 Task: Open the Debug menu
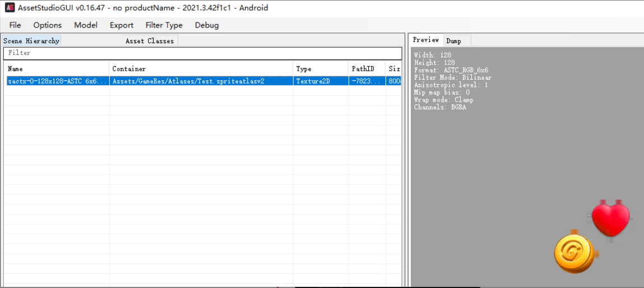click(x=207, y=25)
